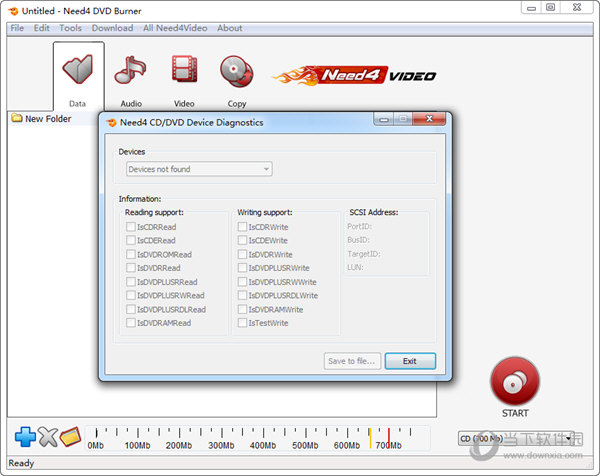Click the Exit button
This screenshot has height=476, width=600.
[410, 361]
